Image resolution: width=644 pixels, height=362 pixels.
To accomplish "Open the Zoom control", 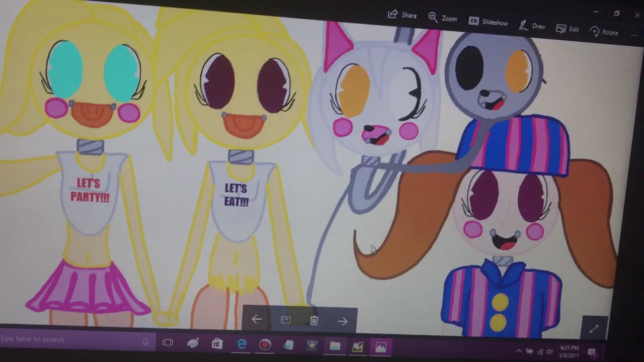I will pos(442,18).
